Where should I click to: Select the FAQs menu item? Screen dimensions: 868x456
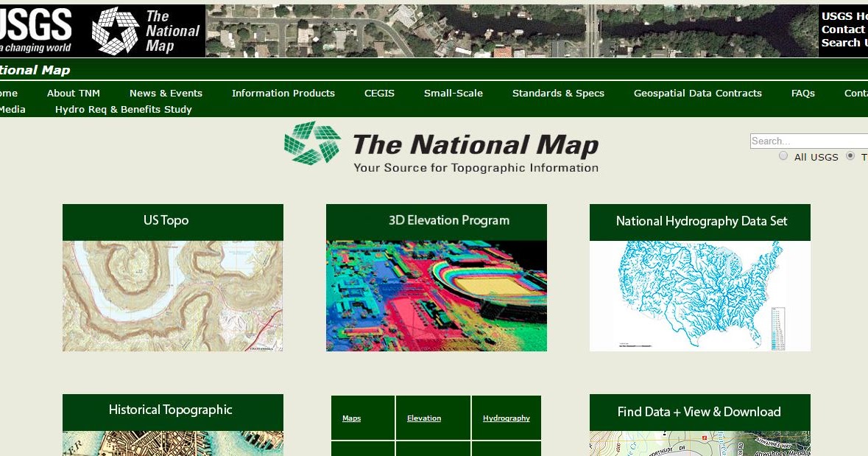802,94
